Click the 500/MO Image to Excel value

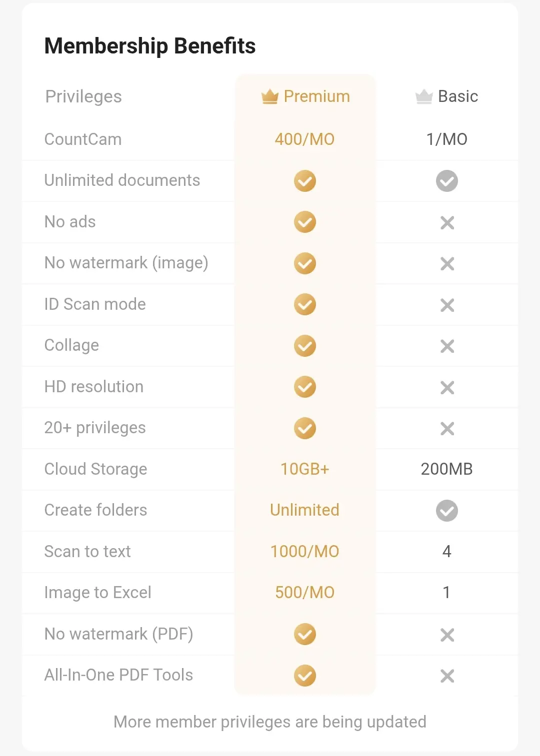[x=305, y=593]
